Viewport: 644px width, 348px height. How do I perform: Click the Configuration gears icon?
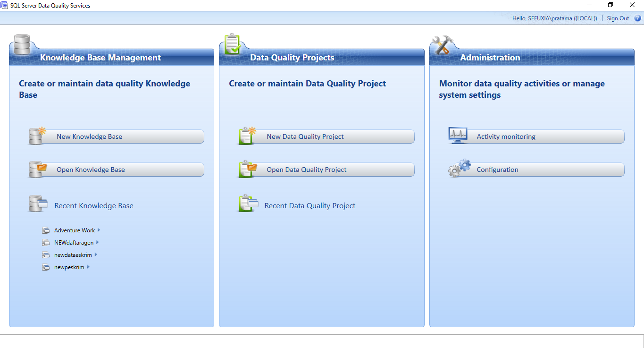pos(459,168)
